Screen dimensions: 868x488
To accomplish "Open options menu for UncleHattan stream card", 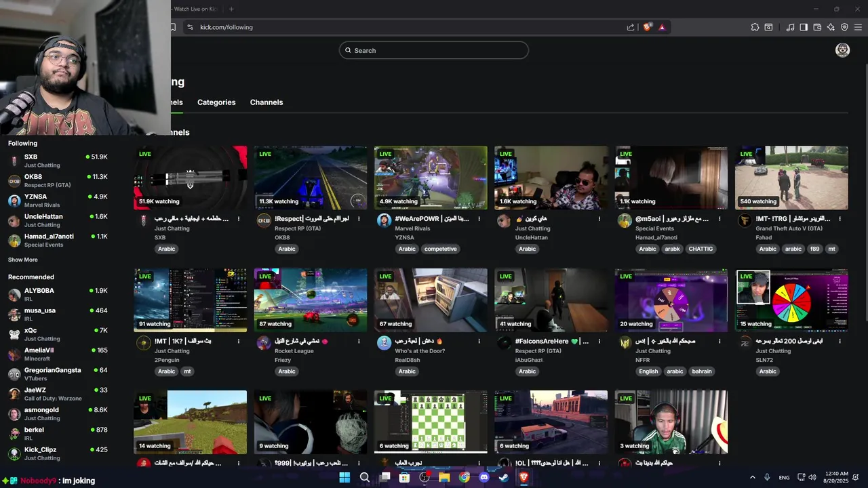I will coord(599,219).
